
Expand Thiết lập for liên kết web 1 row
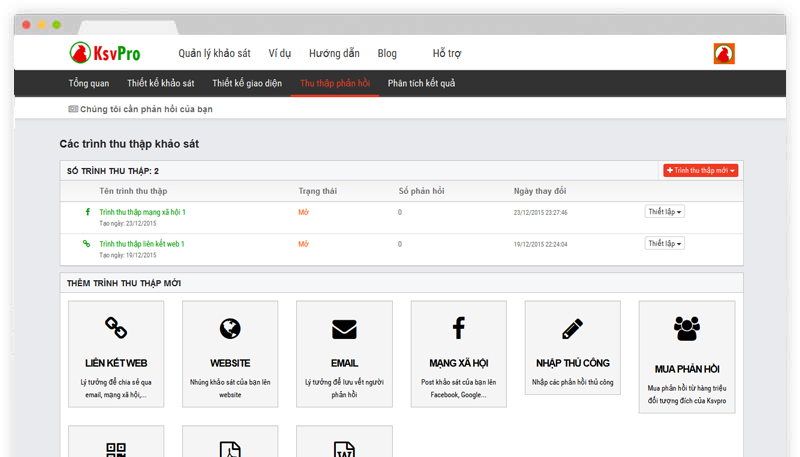(664, 243)
